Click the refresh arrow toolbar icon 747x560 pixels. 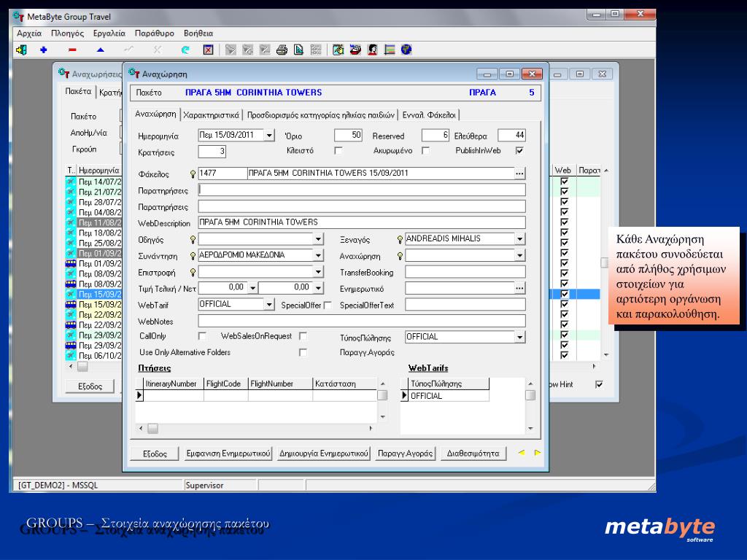coord(185,50)
